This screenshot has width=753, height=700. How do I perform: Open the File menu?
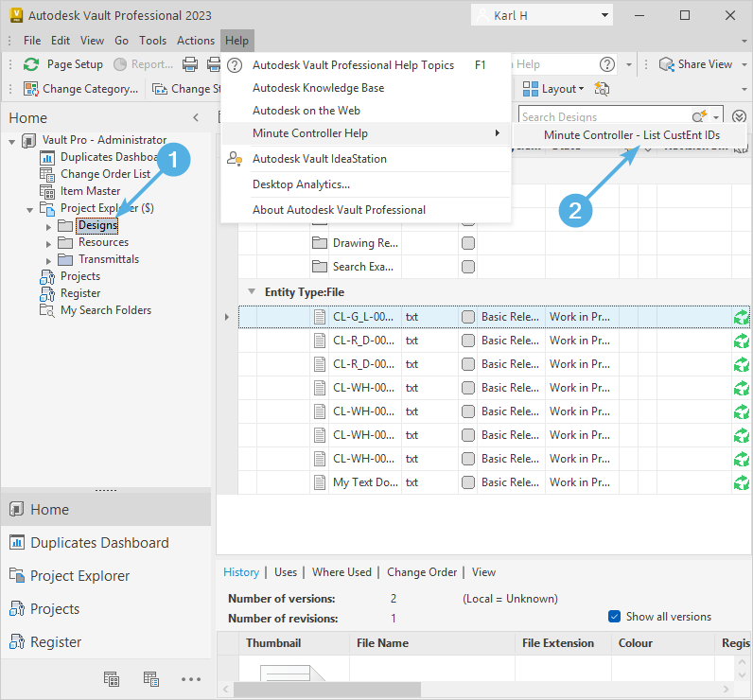point(32,41)
